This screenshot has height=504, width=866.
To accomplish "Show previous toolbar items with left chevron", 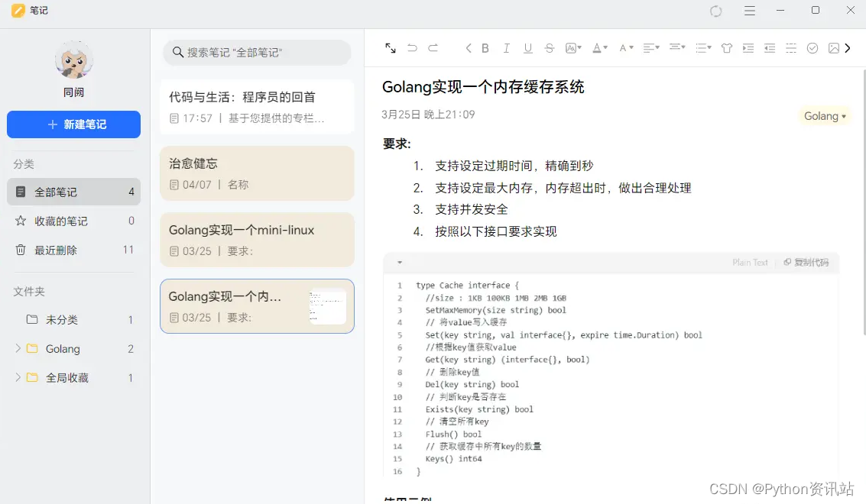I will click(x=469, y=48).
